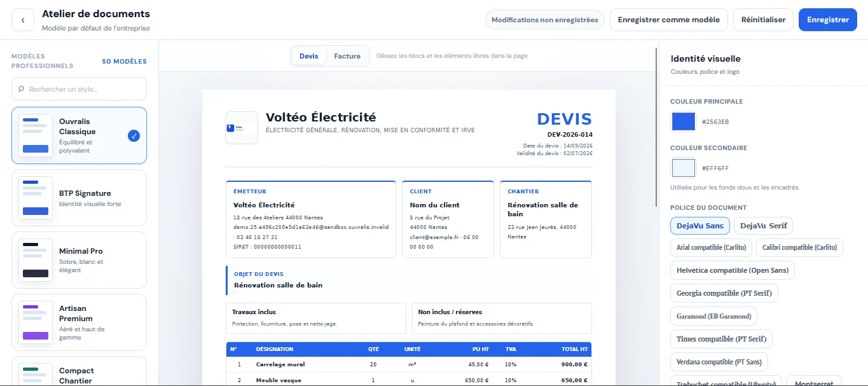Select Verdana compatible (PT Sans) font
868x386 pixels.
[719, 362]
